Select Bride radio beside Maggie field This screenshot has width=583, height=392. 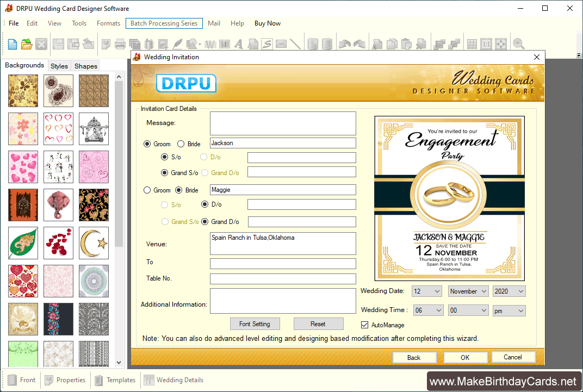pyautogui.click(x=179, y=190)
